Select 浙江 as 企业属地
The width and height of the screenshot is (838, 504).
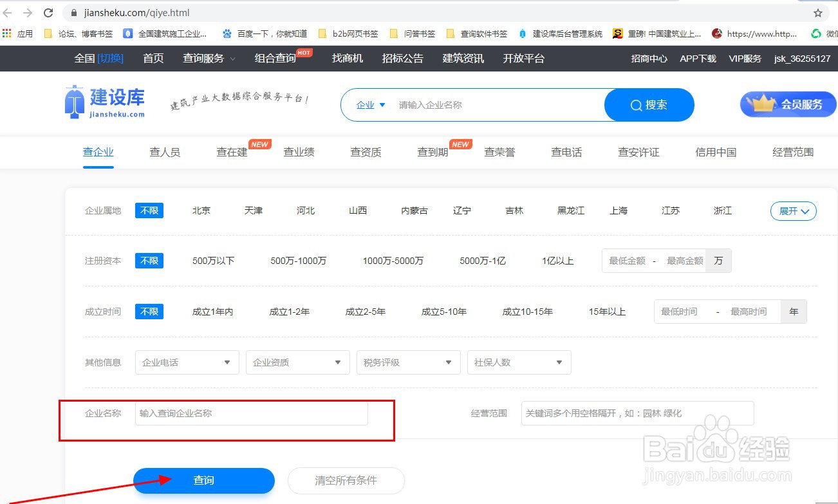coord(723,210)
